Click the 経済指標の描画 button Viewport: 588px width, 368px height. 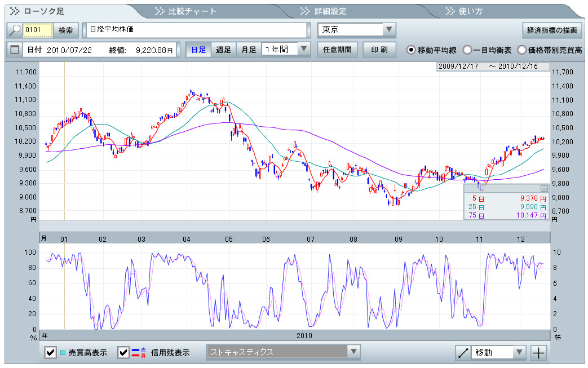pyautogui.click(x=551, y=30)
